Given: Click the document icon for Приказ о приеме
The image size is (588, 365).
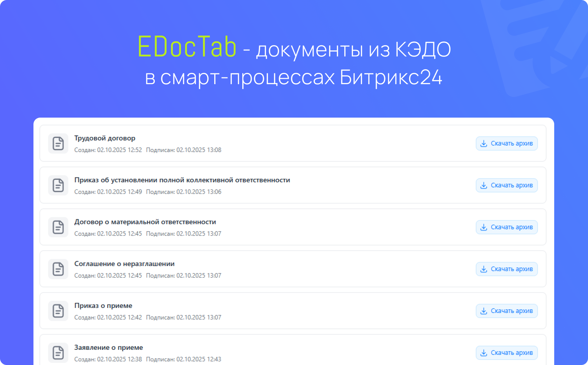Looking at the screenshot, I should [58, 311].
